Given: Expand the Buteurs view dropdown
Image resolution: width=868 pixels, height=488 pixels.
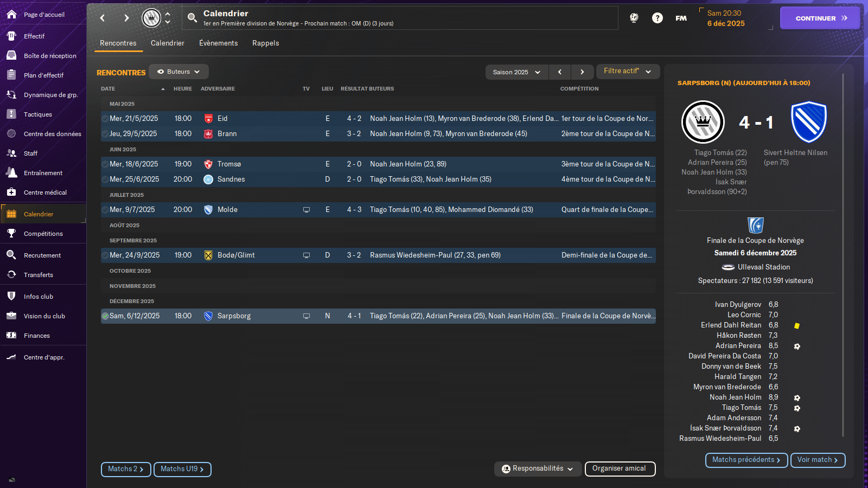Looking at the screenshot, I should point(178,72).
